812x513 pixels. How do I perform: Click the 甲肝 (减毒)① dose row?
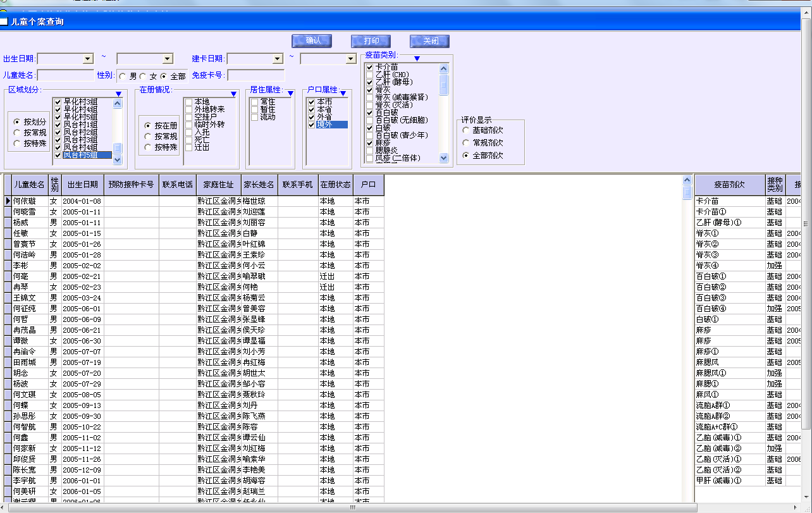tap(748, 481)
